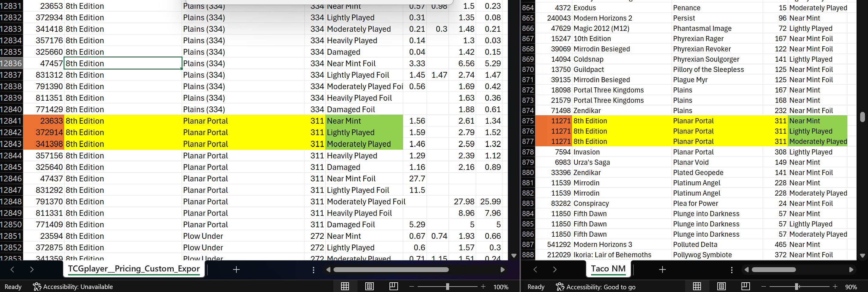868x292 pixels.
Task: Select Urza's Saga cell in row 879
Action: [622, 162]
